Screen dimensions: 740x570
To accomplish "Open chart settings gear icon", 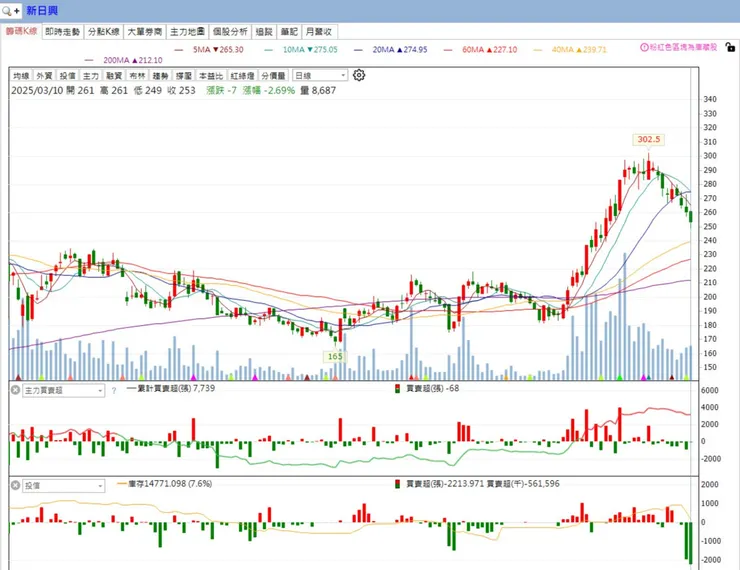I will [x=359, y=75].
